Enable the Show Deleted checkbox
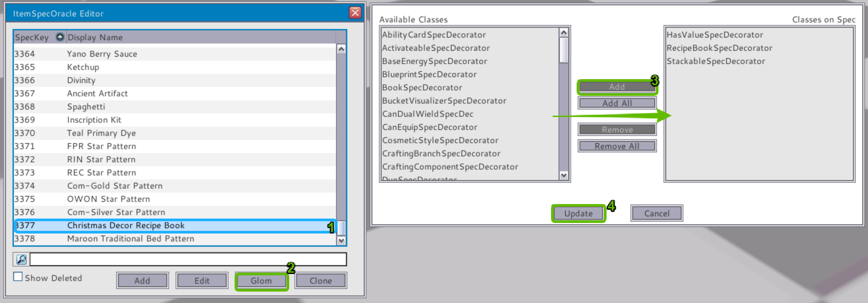 [18, 277]
